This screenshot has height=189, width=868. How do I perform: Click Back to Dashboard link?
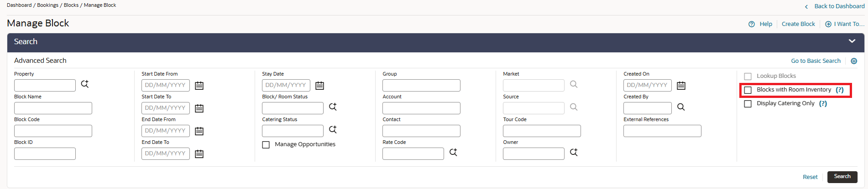coord(839,6)
